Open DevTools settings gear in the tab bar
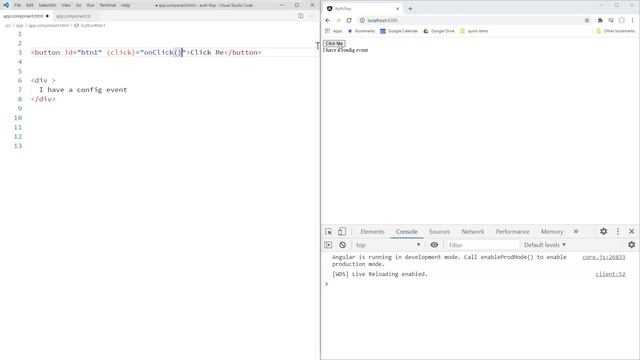Screen dimensions: 640x360 (x=603, y=231)
